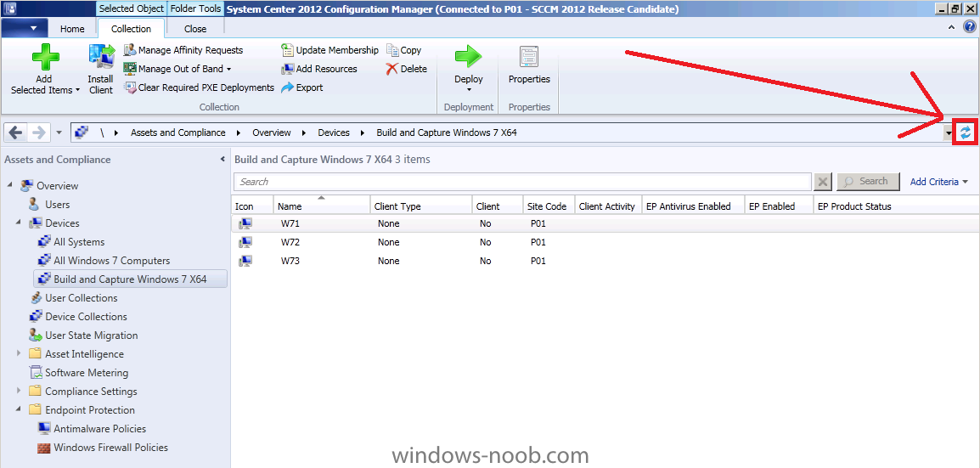980x468 pixels.
Task: Click the W72 computer icon
Action: (245, 242)
